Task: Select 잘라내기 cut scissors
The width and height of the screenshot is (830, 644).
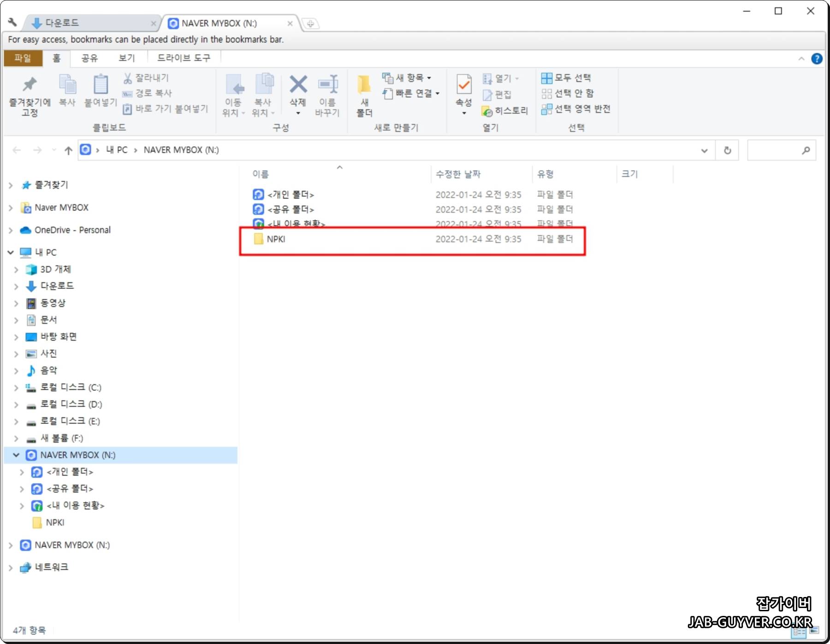Action: 146,78
